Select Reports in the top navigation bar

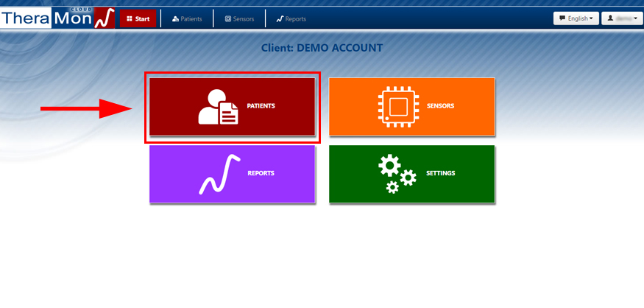pos(291,18)
